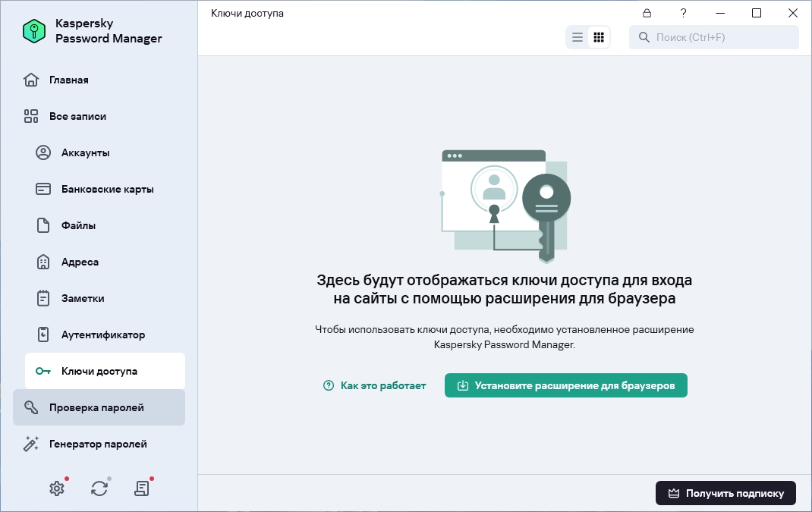Click the heading starting with 'Здесь будут отображаться'

[x=505, y=289]
